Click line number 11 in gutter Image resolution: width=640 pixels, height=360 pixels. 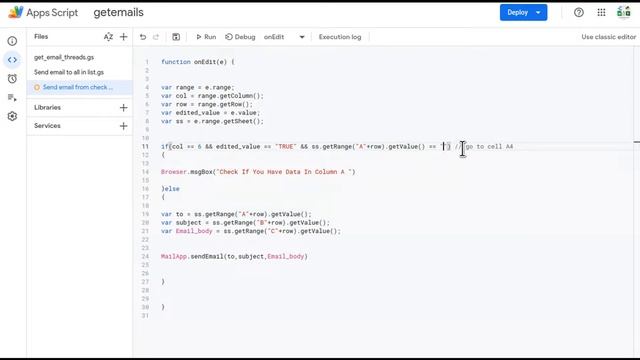coord(145,147)
